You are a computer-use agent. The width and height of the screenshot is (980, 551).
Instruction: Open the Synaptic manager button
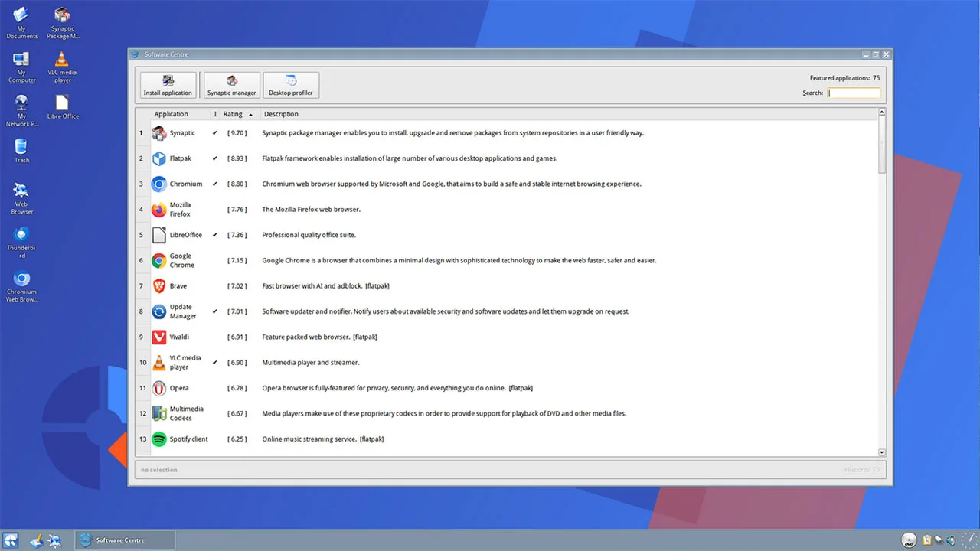[231, 85]
